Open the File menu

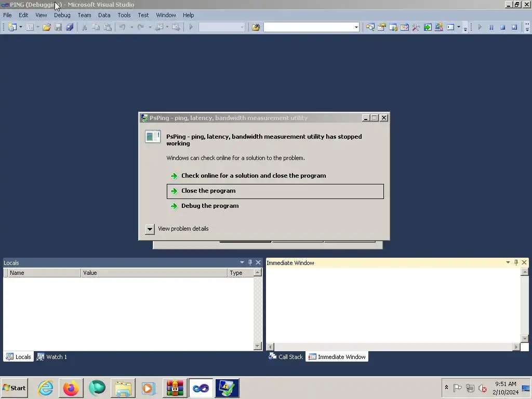7,15
